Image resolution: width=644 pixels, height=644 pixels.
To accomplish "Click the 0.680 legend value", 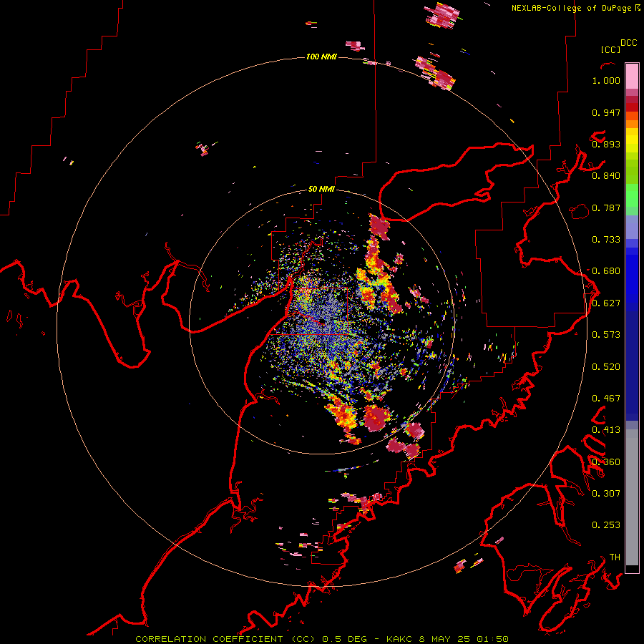I will click(x=606, y=271).
